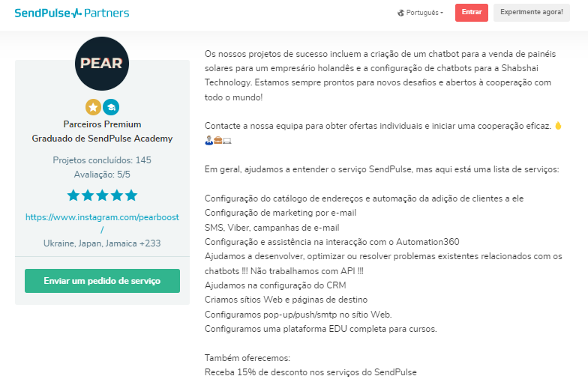Click Graduado de SendPulse Academy text
588x388 pixels.
(x=102, y=139)
